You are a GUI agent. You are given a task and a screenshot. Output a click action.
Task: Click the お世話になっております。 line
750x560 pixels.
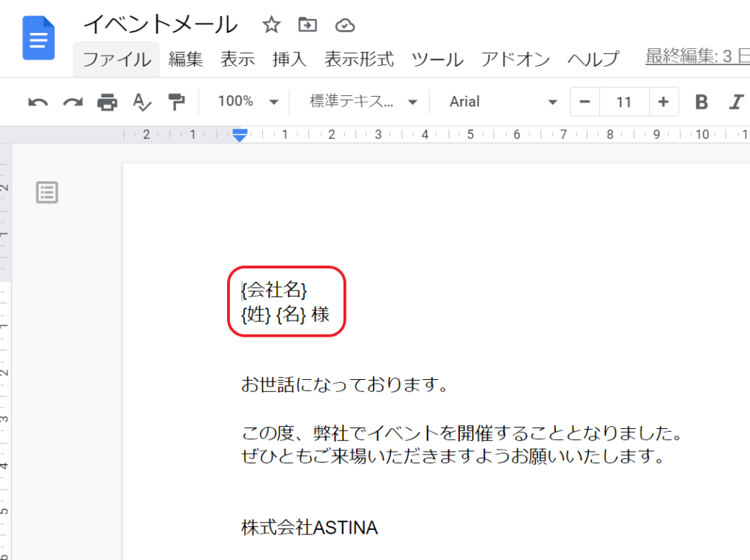[x=345, y=384]
